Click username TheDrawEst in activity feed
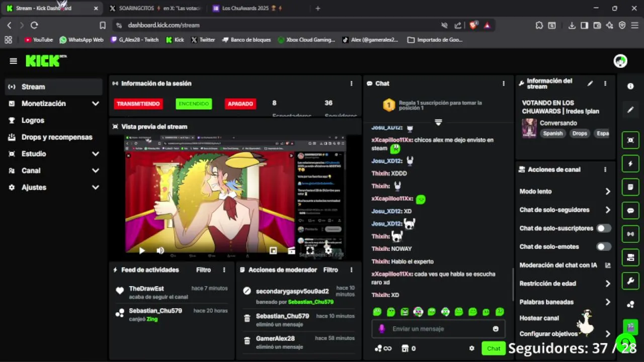This screenshot has width=644, height=362. tap(146, 289)
